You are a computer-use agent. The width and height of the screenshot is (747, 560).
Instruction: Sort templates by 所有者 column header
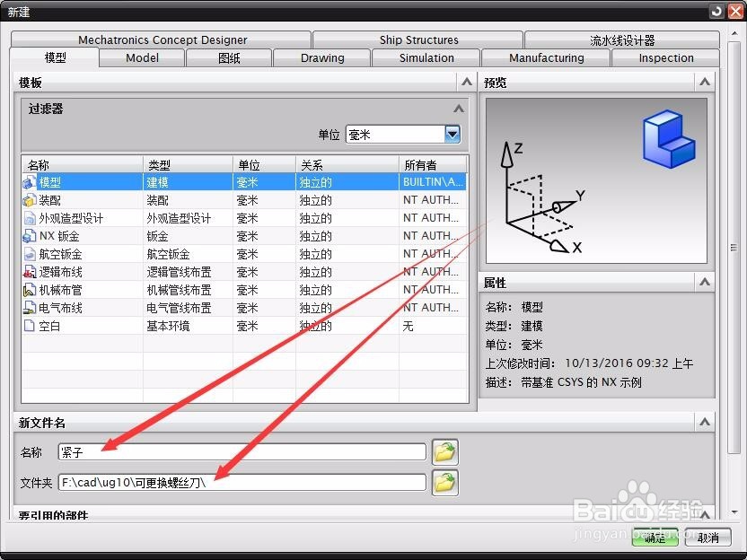tap(433, 165)
